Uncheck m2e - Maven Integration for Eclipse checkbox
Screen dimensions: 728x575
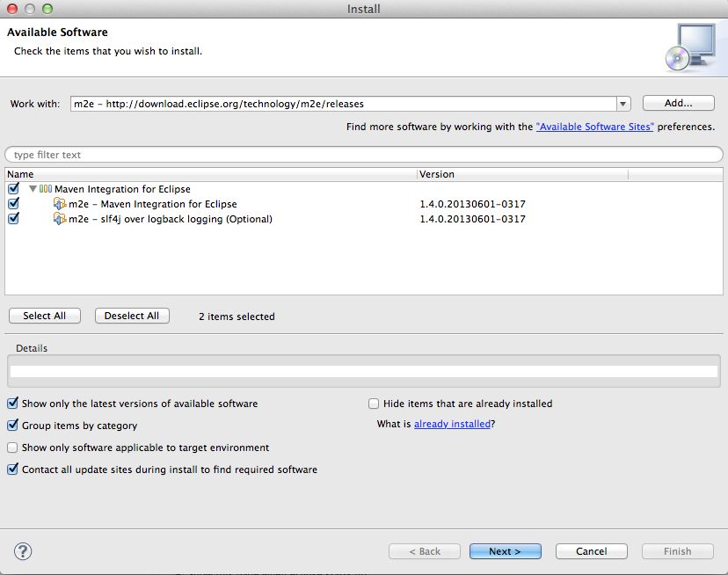pyautogui.click(x=13, y=203)
